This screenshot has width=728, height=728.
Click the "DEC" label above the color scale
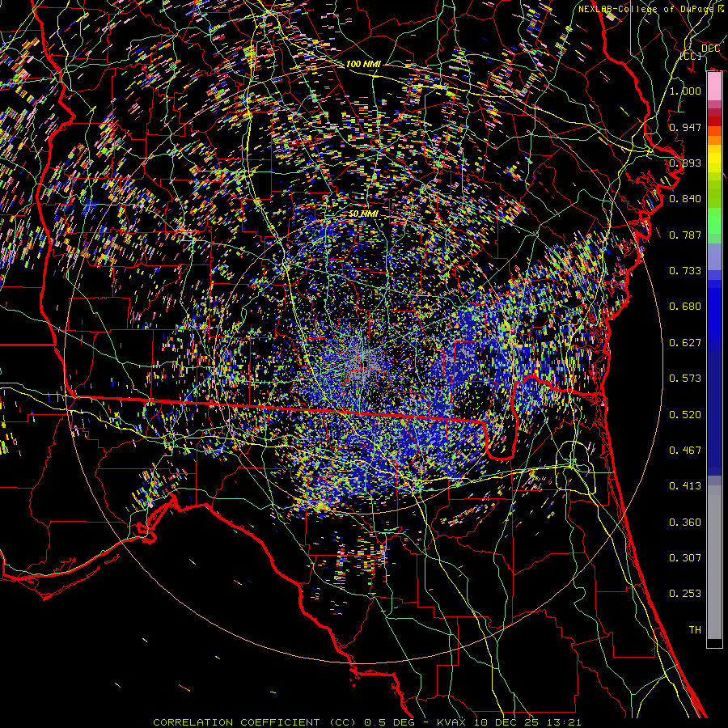[x=710, y=49]
